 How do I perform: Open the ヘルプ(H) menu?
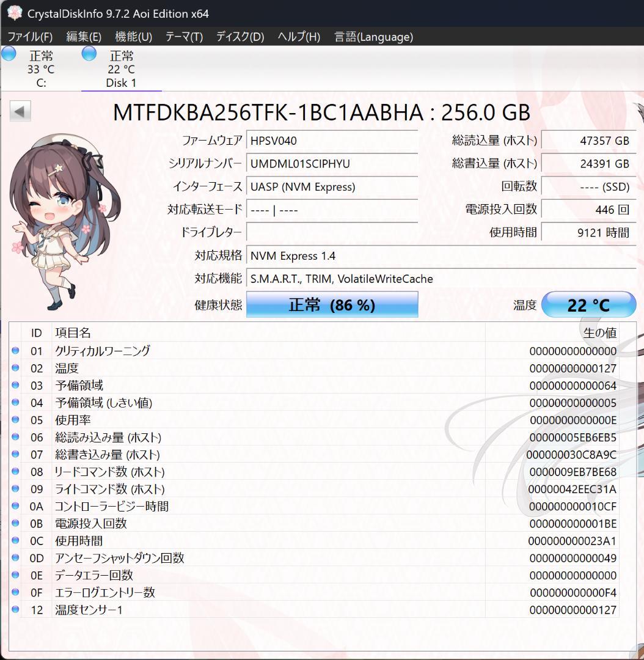(299, 37)
